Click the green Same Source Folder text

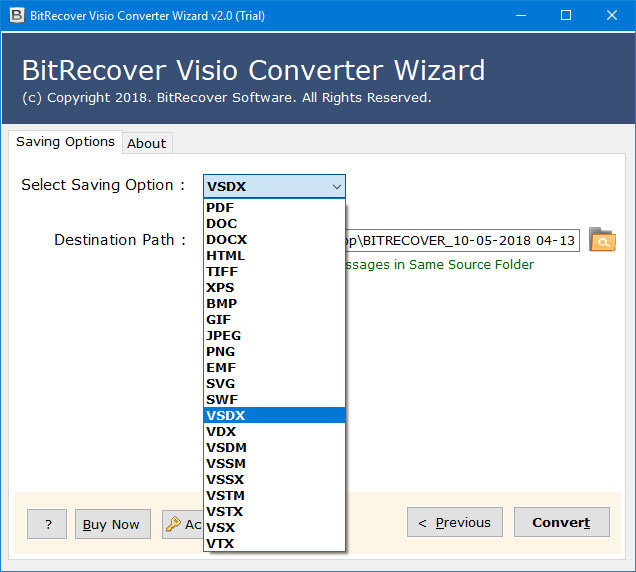pos(440,264)
